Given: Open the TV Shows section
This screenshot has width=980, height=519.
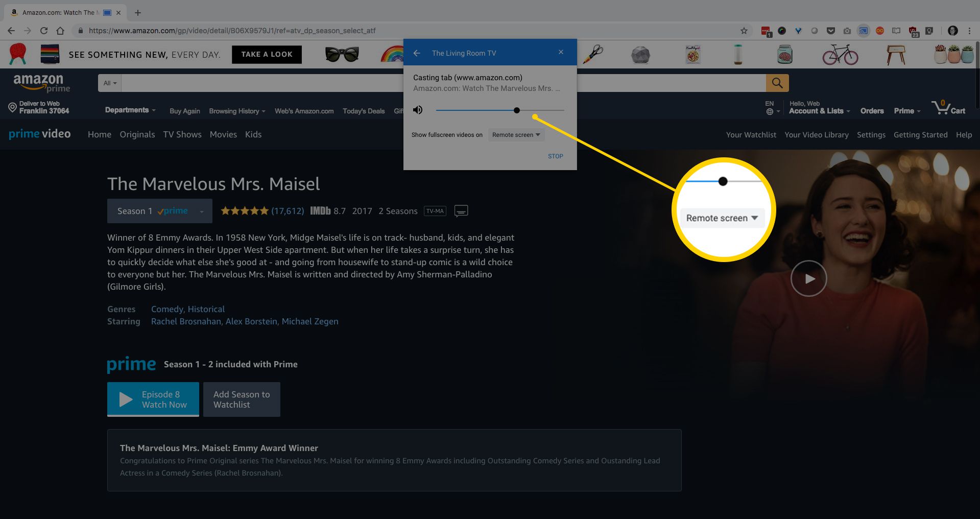Looking at the screenshot, I should 182,134.
